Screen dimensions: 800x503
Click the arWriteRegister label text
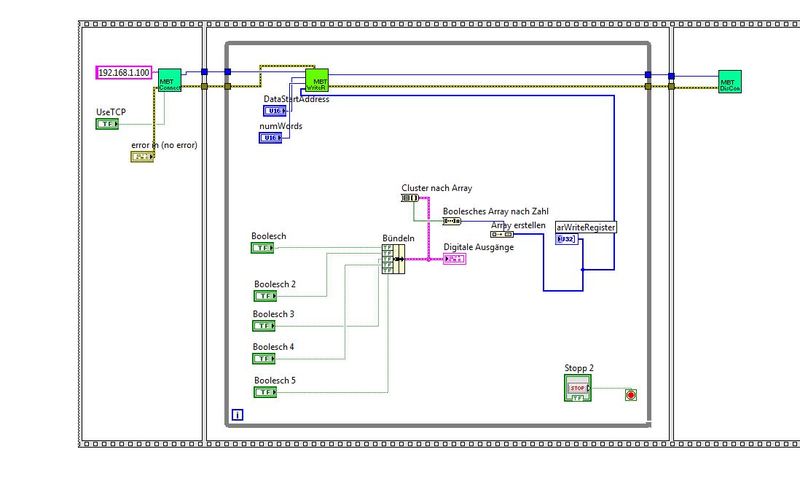coord(586,228)
